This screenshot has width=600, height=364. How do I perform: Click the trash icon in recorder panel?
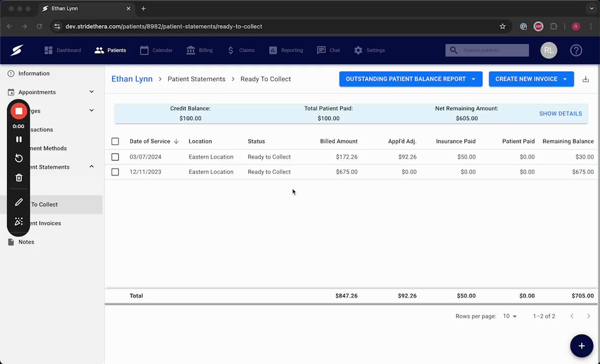tap(19, 178)
